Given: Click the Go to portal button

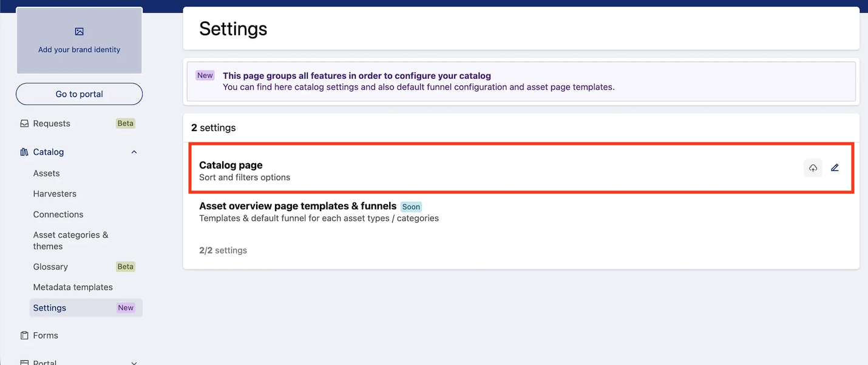Looking at the screenshot, I should click(79, 94).
